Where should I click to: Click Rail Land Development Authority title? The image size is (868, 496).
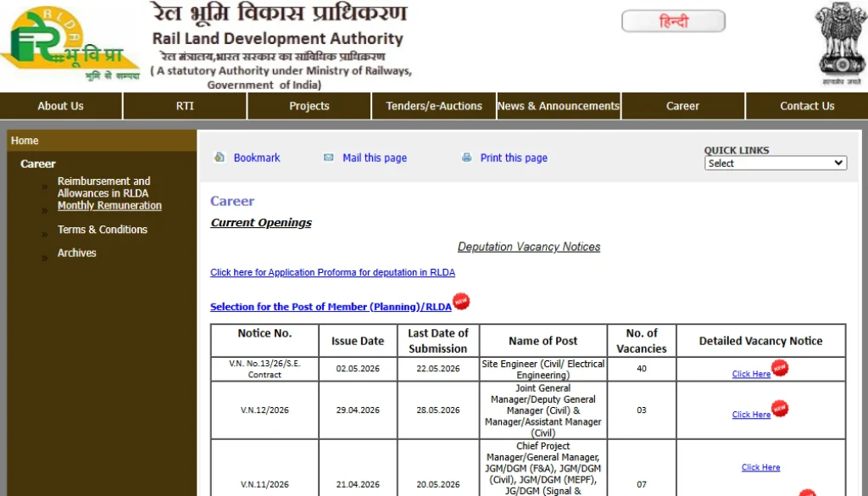[x=278, y=38]
